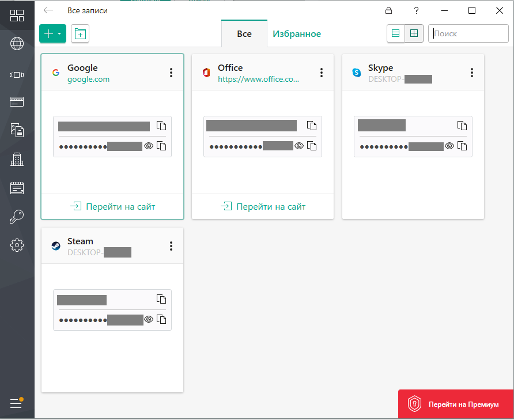Show the Skype password with eye icon

pyautogui.click(x=449, y=146)
